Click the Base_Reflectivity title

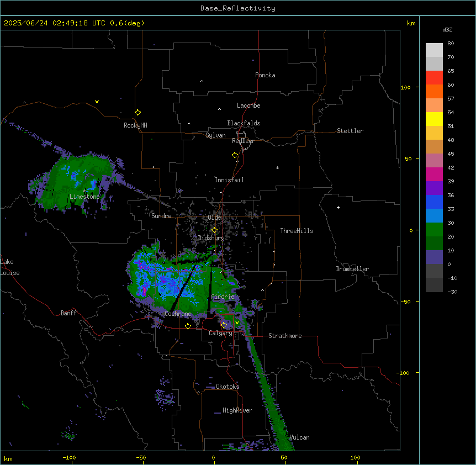238,8
